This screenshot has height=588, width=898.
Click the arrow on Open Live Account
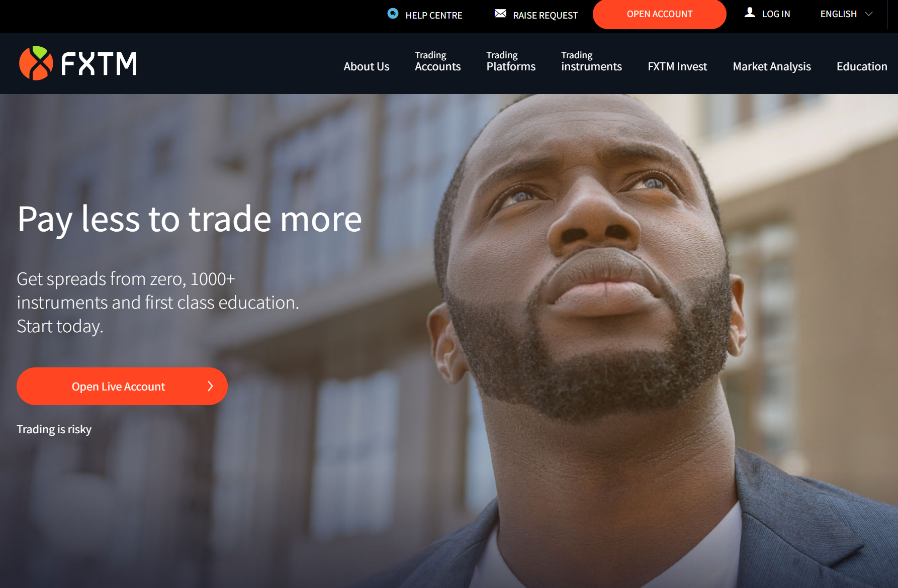click(x=210, y=386)
